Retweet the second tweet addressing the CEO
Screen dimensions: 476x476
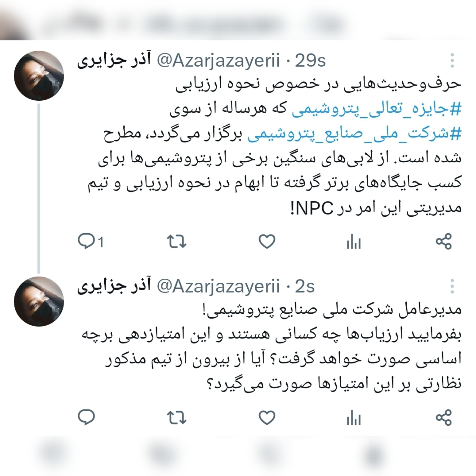(177, 418)
